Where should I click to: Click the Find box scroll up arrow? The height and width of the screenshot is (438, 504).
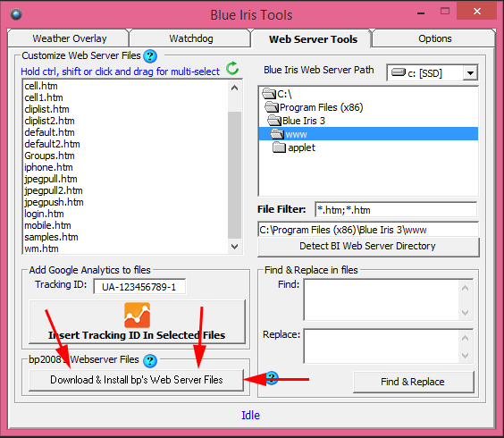(x=465, y=288)
